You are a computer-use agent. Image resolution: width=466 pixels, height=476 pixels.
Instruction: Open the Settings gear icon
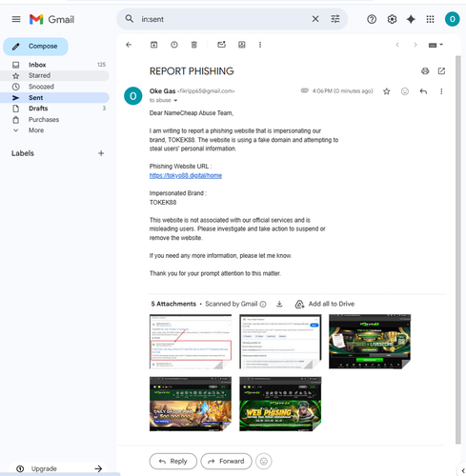(392, 19)
